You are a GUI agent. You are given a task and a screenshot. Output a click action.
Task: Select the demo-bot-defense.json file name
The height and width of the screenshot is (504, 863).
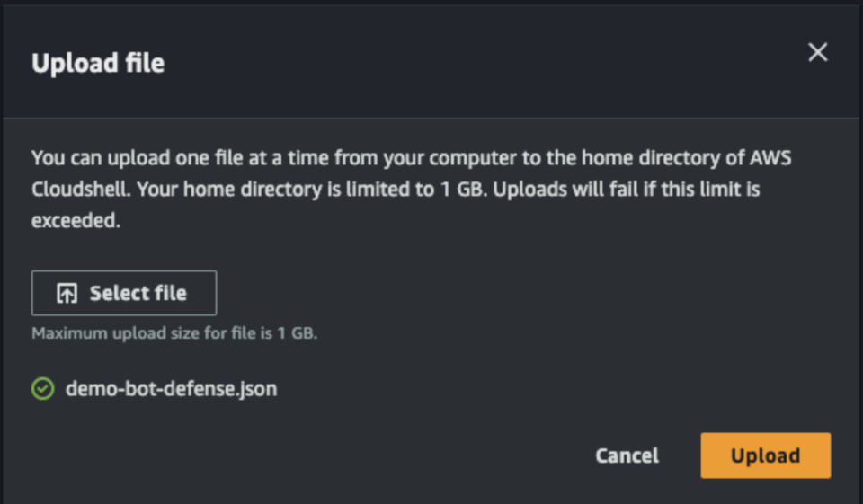click(171, 388)
